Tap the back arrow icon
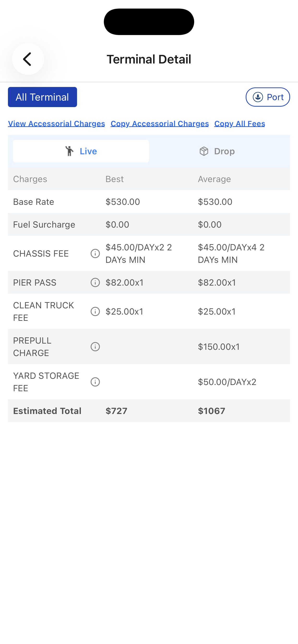 pos(28,59)
